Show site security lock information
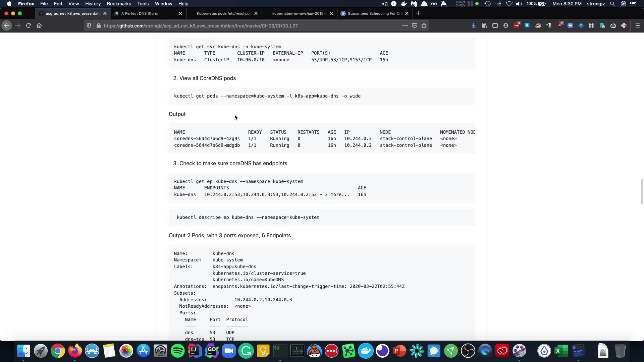The height and width of the screenshot is (362, 644). point(98,25)
